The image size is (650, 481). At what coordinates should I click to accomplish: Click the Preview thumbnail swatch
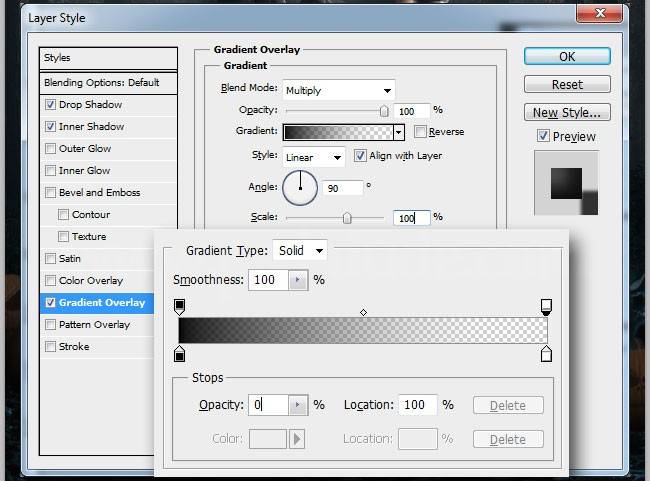[x=566, y=182]
